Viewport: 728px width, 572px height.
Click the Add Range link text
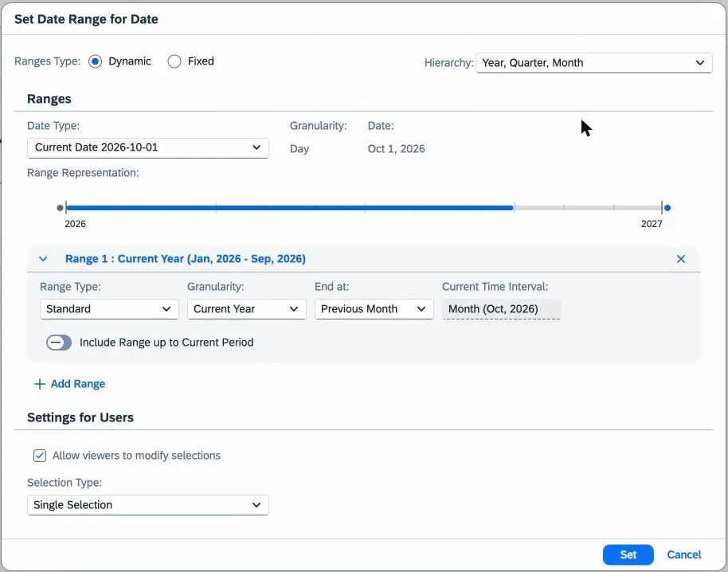coord(78,384)
